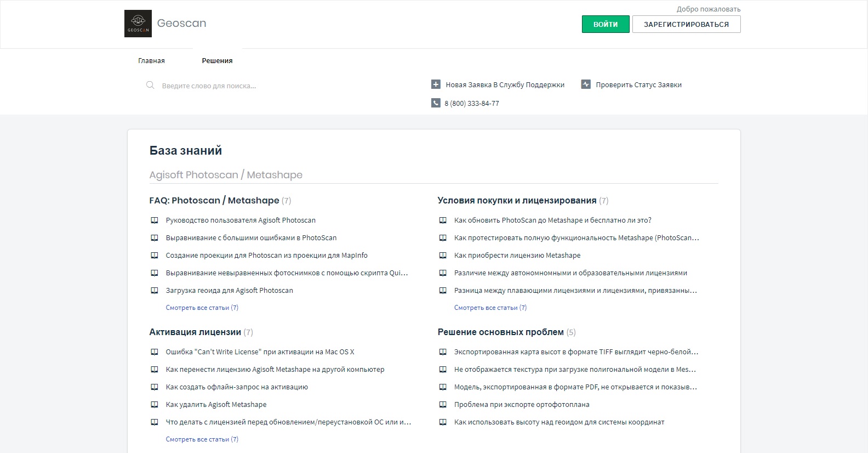Open article Руководство пользователя Agisoft Photoscan
The height and width of the screenshot is (453, 868).
[241, 220]
